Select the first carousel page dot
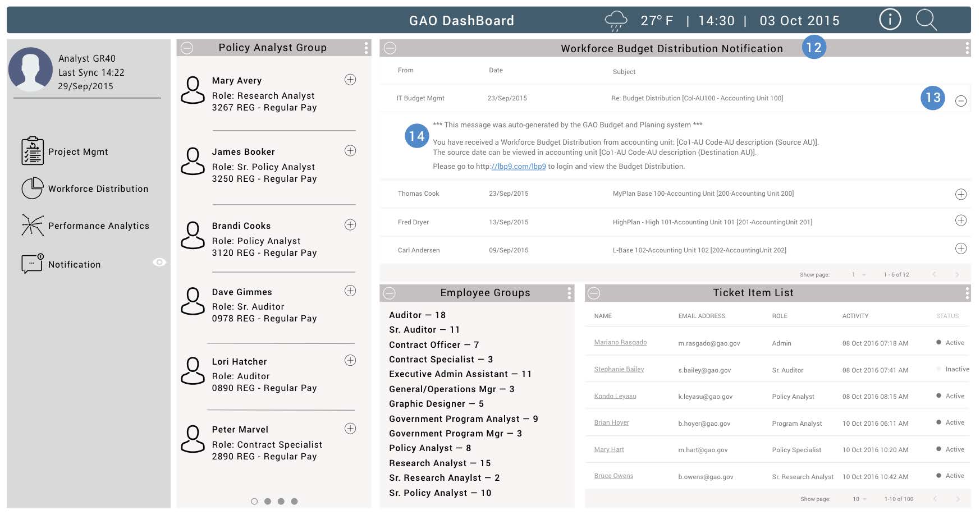Viewport: 980px width, 515px height. [x=254, y=502]
